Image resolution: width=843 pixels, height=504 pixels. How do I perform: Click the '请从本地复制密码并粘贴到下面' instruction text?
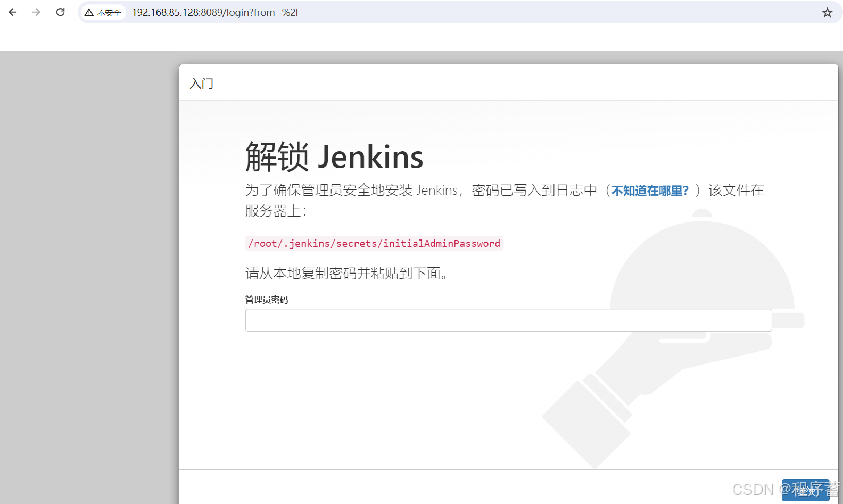pos(346,274)
